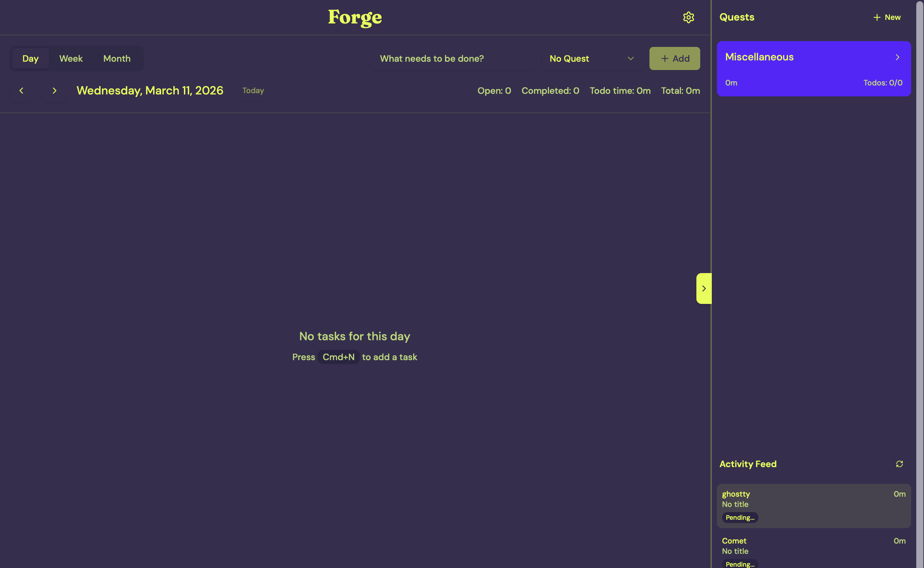Collapse the Quests sidebar using the yellow chevron
This screenshot has height=568, width=924.
click(x=703, y=288)
